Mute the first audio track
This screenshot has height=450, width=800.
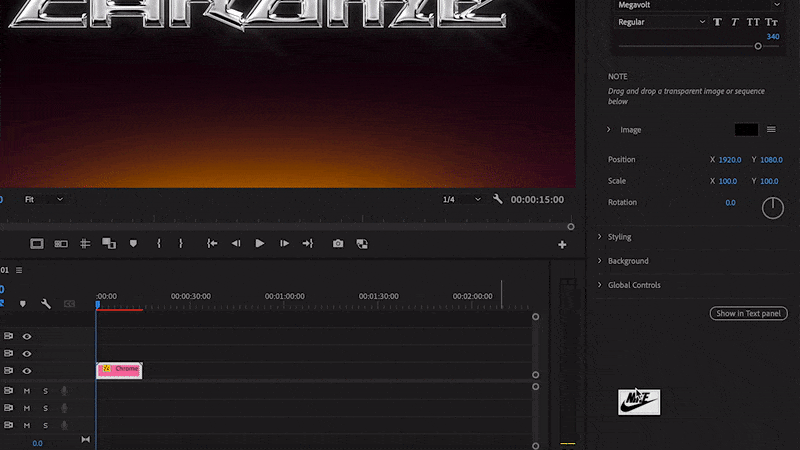coord(27,391)
